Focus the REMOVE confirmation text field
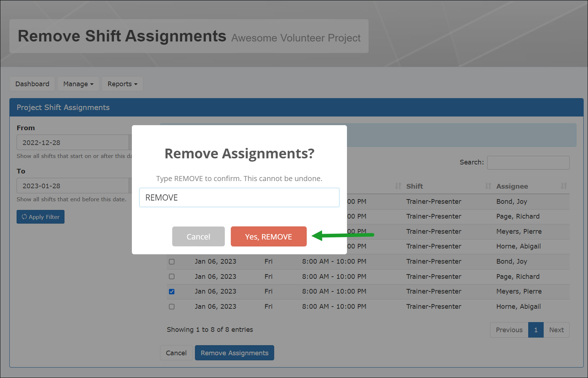 (x=239, y=198)
